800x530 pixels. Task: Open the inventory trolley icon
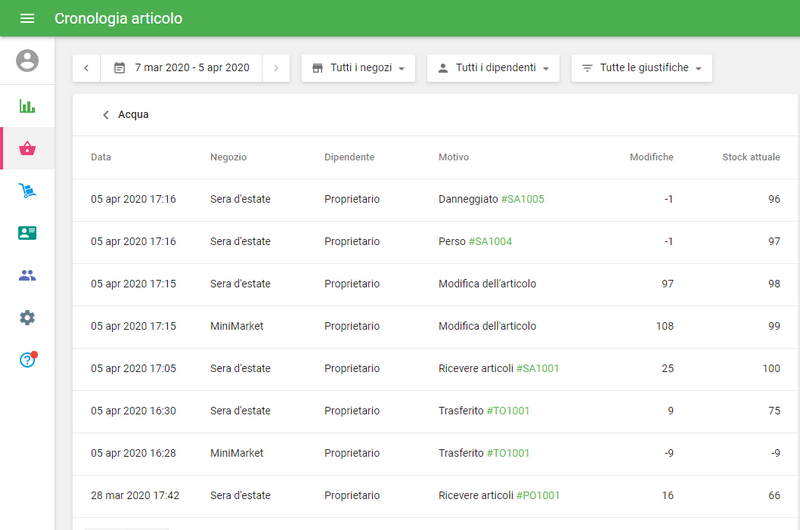(x=27, y=191)
